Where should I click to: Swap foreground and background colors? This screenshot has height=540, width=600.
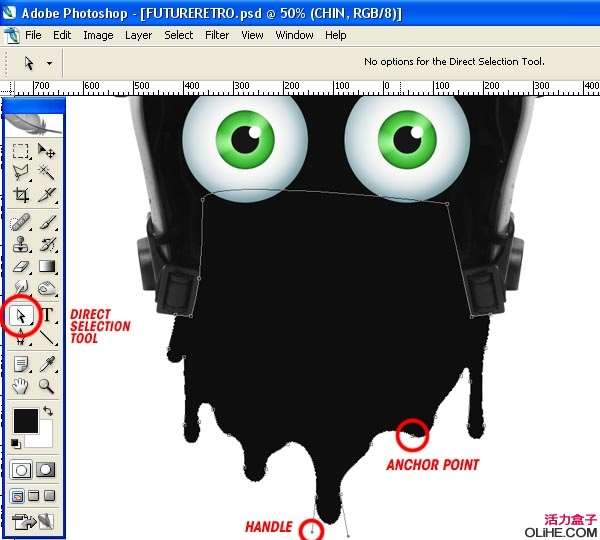point(47,411)
